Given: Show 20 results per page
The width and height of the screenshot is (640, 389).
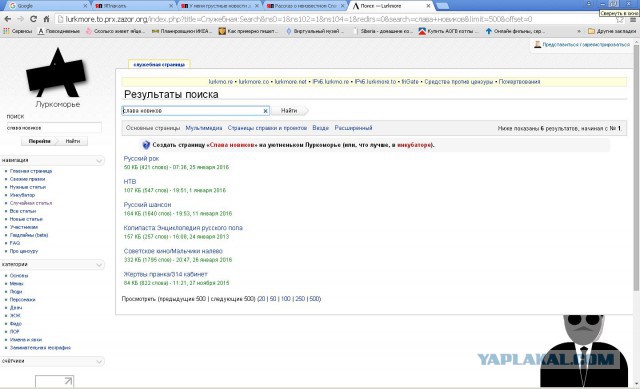Looking at the screenshot, I should (x=262, y=299).
